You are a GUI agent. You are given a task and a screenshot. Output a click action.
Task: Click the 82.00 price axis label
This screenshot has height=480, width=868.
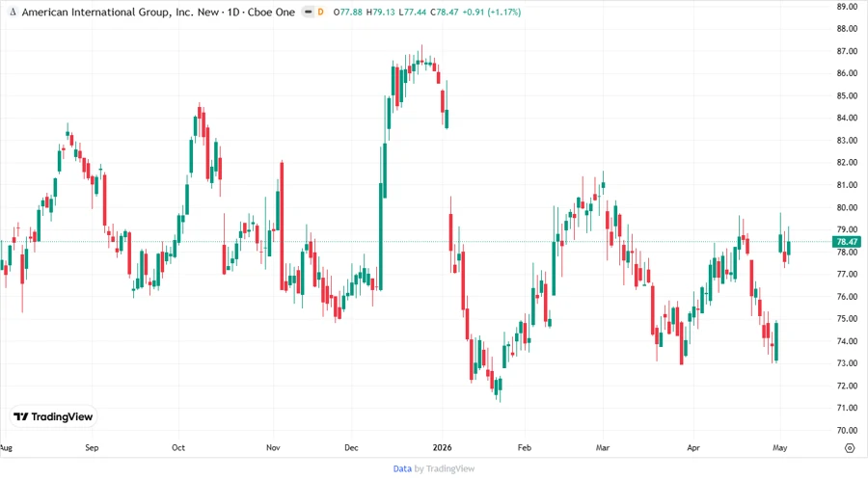click(x=847, y=163)
